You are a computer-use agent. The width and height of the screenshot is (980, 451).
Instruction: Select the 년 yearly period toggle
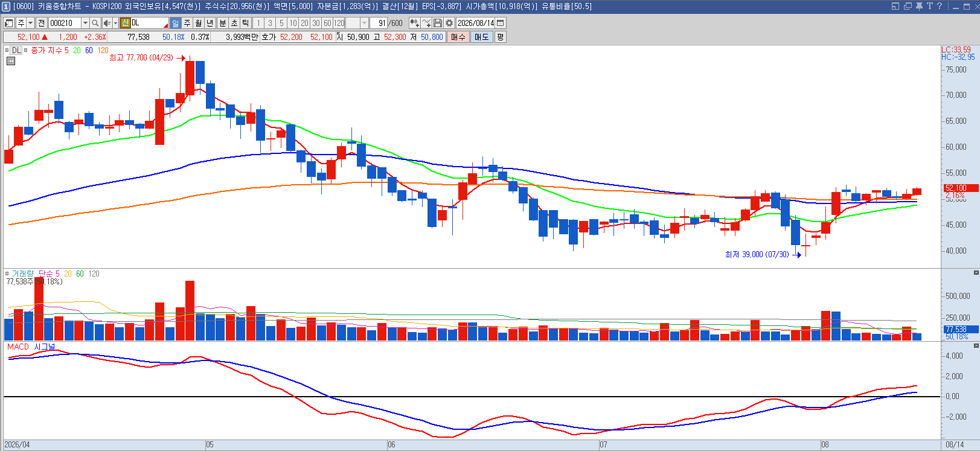(210, 23)
